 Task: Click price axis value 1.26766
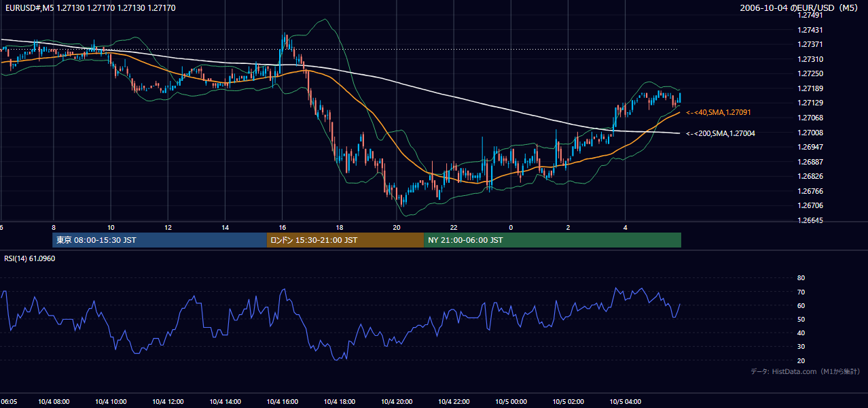810,191
